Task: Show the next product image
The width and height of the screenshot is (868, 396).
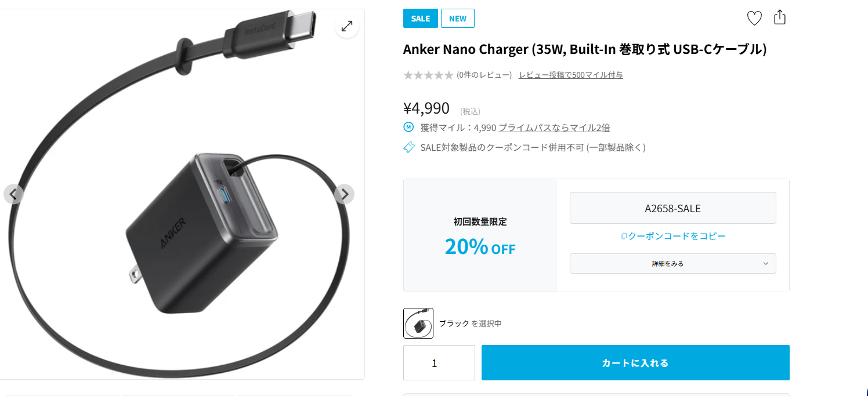Action: point(344,194)
